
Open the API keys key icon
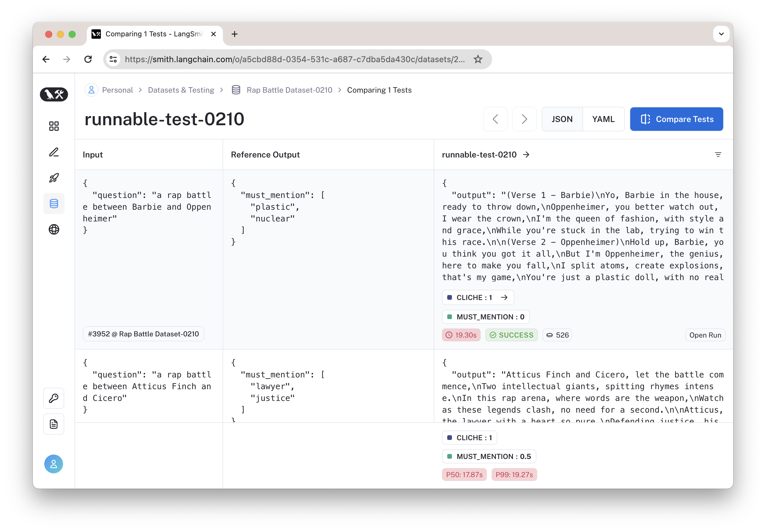coord(54,398)
